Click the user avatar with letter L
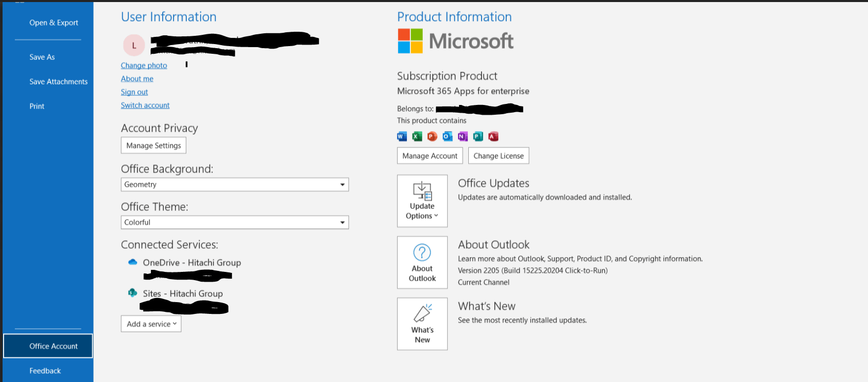868x382 pixels. pos(134,45)
